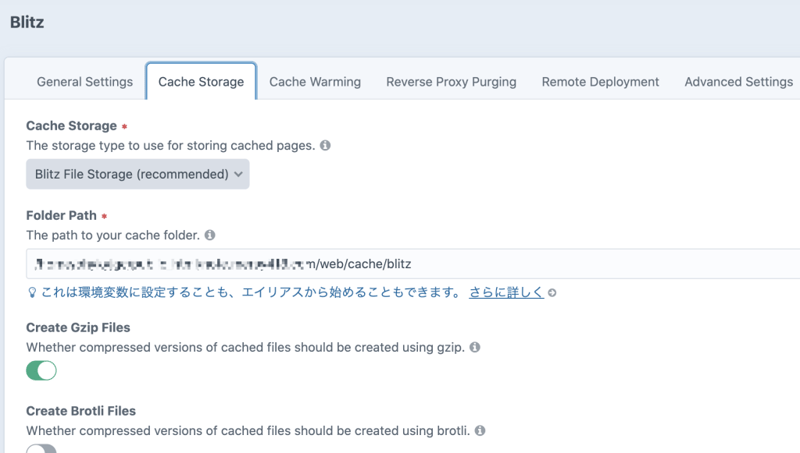Open the Blitz File Storage dropdown
Viewport: 800px width, 453px height.
[x=137, y=174]
